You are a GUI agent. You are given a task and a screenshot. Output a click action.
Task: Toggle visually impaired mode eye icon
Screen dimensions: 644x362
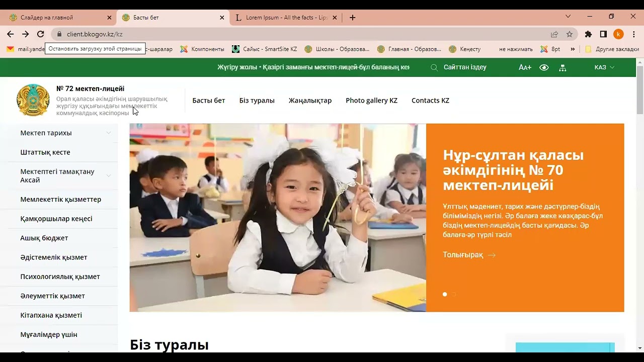pyautogui.click(x=544, y=67)
